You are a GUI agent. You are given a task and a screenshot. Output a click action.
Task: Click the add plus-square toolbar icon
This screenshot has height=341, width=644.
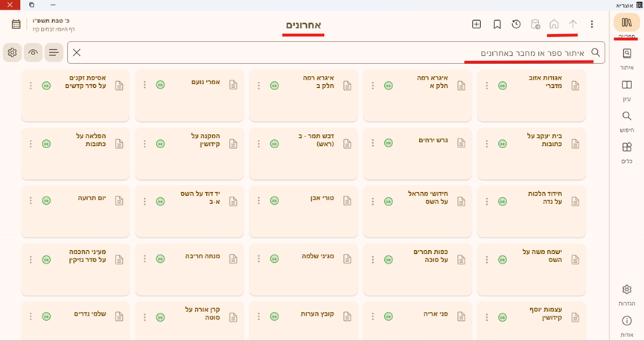(476, 25)
